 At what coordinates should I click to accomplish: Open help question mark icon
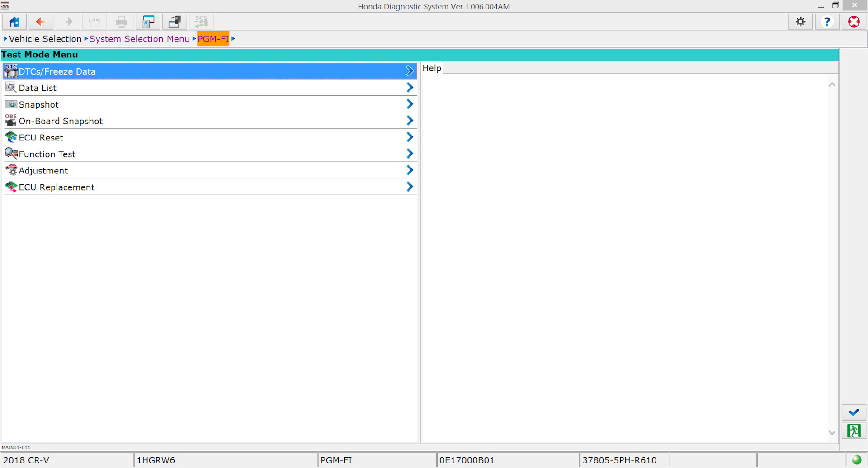(827, 22)
